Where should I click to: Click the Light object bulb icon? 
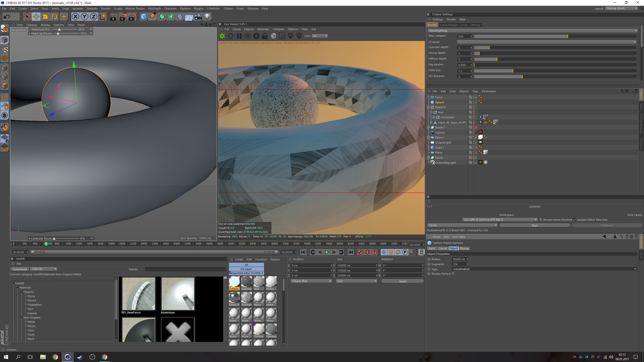coord(207,17)
